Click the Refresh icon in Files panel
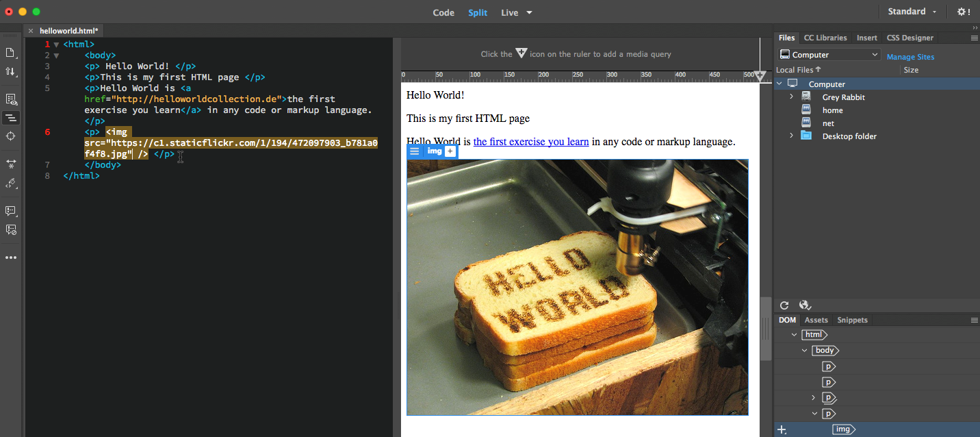980x437 pixels. (x=784, y=305)
